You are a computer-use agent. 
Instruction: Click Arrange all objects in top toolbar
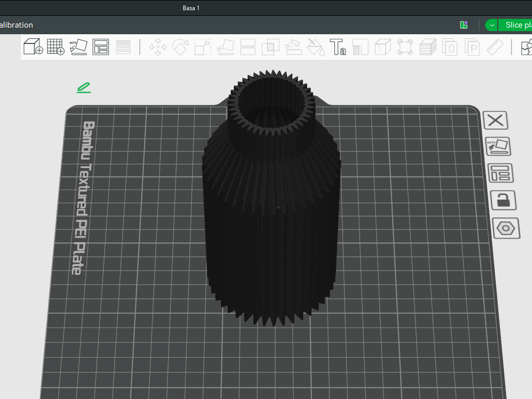tap(101, 47)
